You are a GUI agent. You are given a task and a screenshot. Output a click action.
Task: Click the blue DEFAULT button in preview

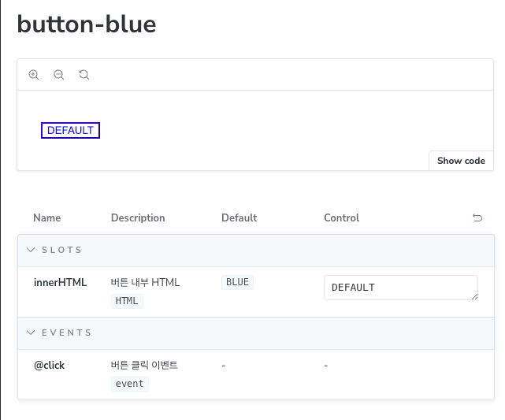pyautogui.click(x=71, y=131)
